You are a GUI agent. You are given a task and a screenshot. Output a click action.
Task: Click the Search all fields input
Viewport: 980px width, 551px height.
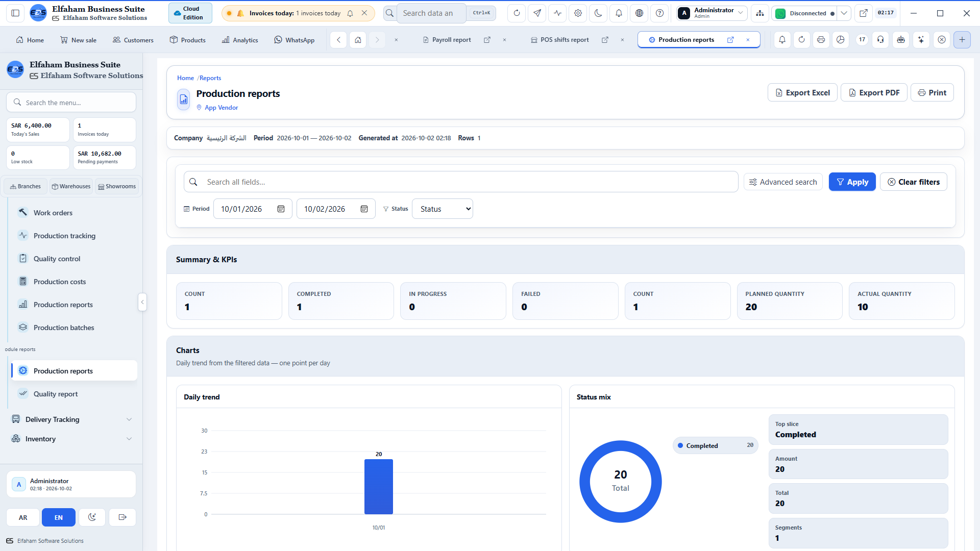(x=460, y=182)
